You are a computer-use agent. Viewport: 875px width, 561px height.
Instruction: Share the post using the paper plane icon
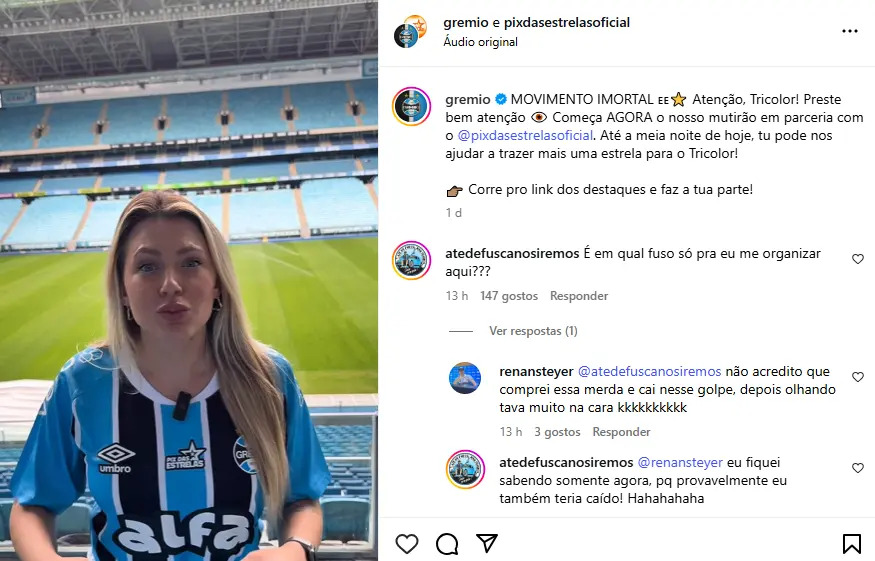pos(487,543)
